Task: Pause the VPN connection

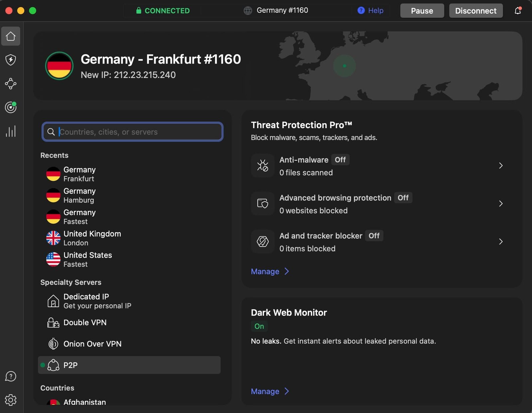Action: coord(422,11)
